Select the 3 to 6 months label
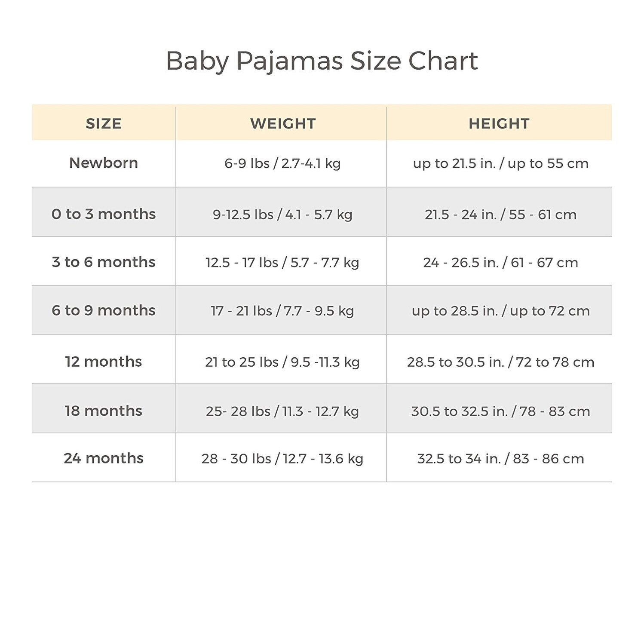Viewport: 644px width, 644px height. (x=104, y=262)
